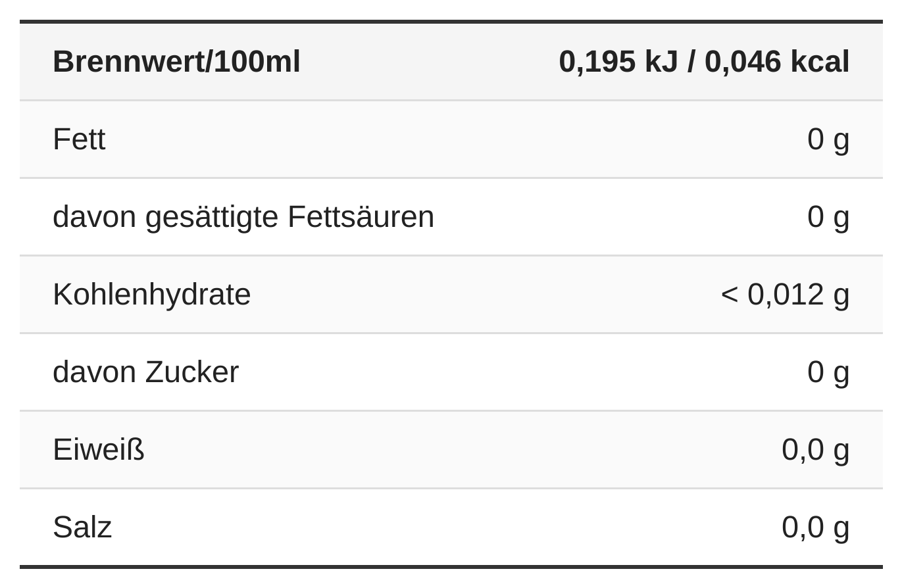Click the Fett row label
This screenshot has width=902, height=588.
[79, 139]
